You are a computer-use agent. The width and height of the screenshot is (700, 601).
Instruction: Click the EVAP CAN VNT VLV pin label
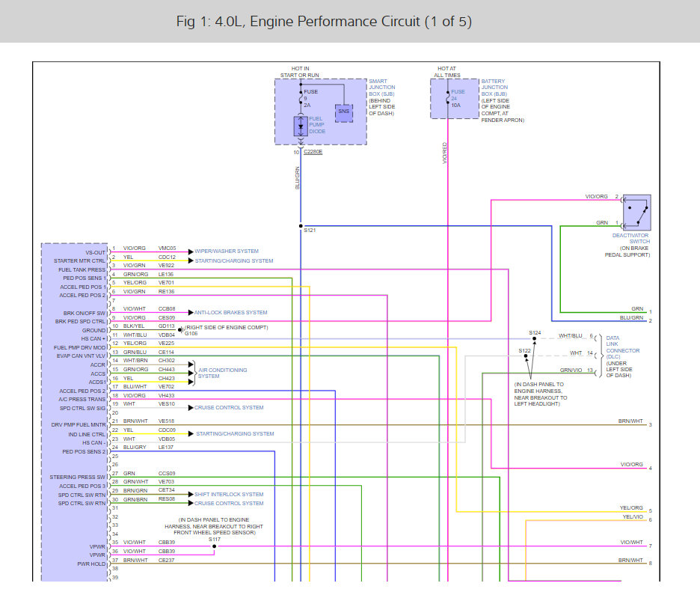[x=81, y=356]
